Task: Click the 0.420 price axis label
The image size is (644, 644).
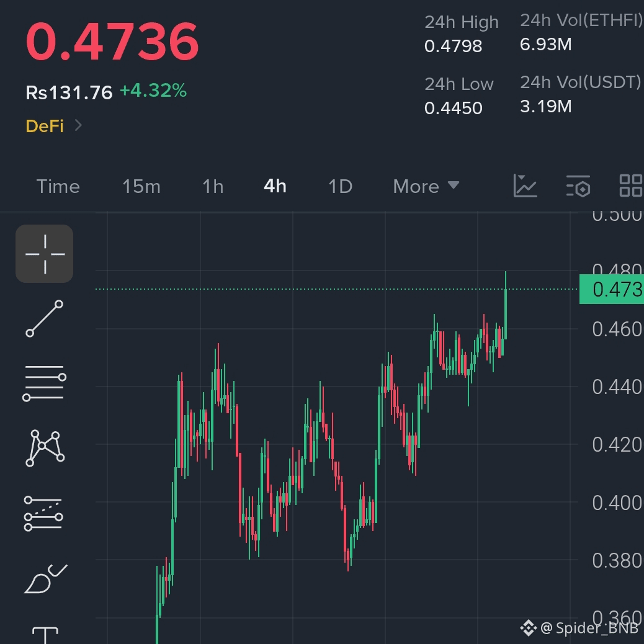Action: [x=617, y=445]
